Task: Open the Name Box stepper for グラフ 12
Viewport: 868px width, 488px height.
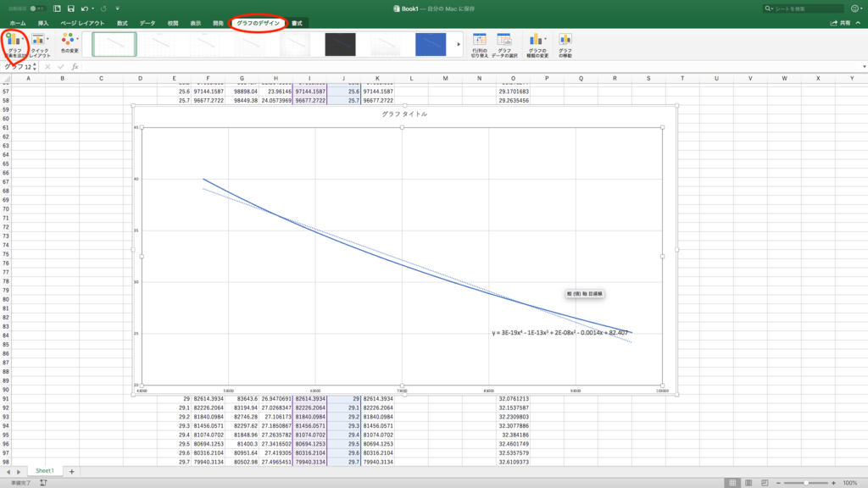Action: coord(35,67)
